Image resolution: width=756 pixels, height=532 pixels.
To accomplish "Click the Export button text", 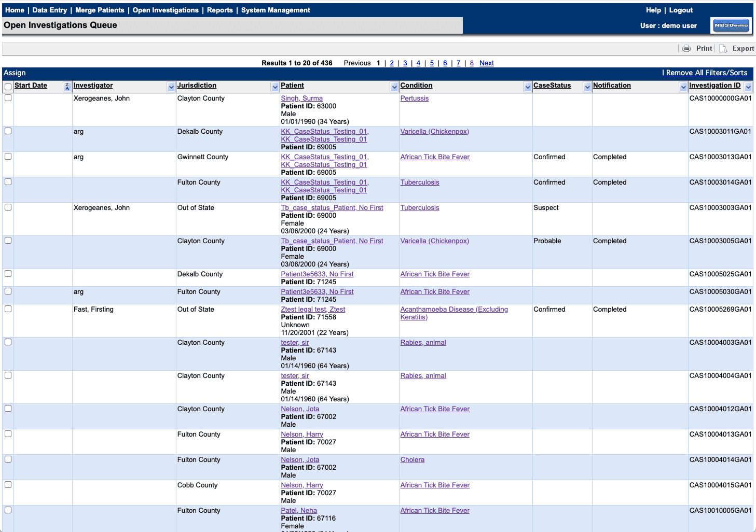I will [x=743, y=48].
